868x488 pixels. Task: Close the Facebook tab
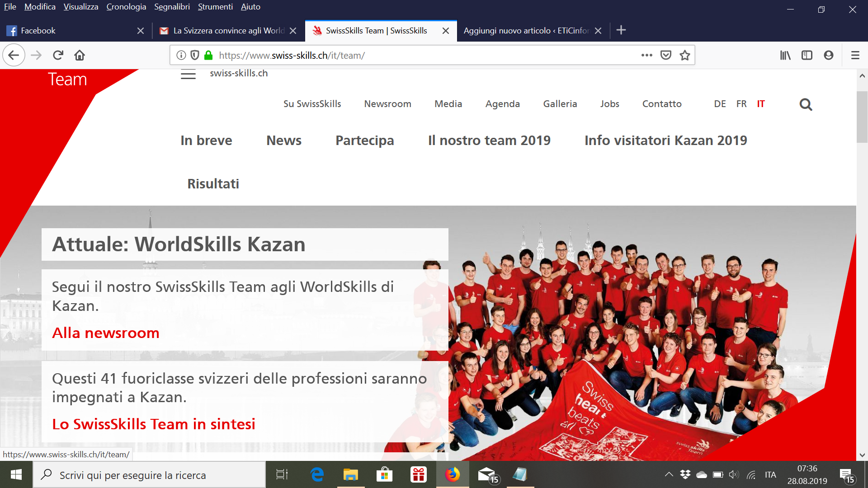point(141,31)
